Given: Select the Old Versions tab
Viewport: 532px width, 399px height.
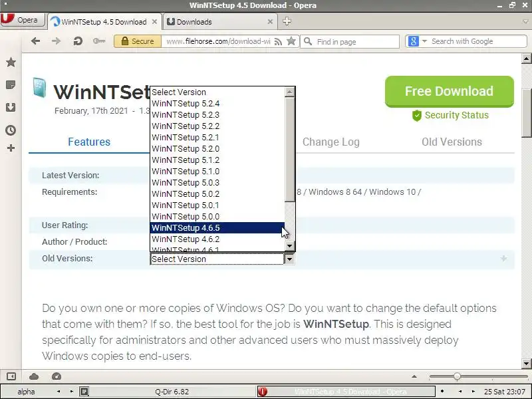Looking at the screenshot, I should click(x=452, y=142).
